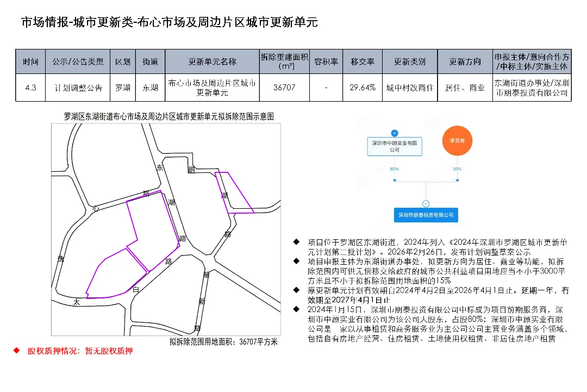Click the 容积率 column header

(326, 61)
